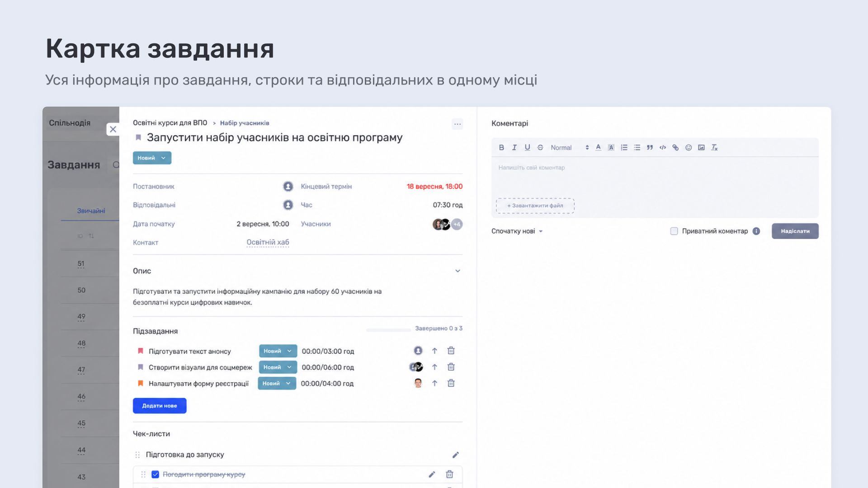868x488 pixels.
Task: Click the subtasks completion progress bar
Action: pos(388,330)
